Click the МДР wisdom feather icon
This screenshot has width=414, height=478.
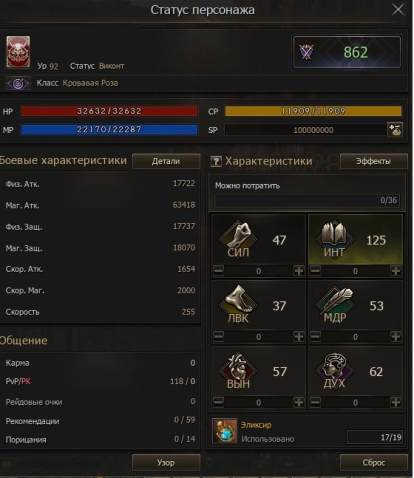click(335, 304)
